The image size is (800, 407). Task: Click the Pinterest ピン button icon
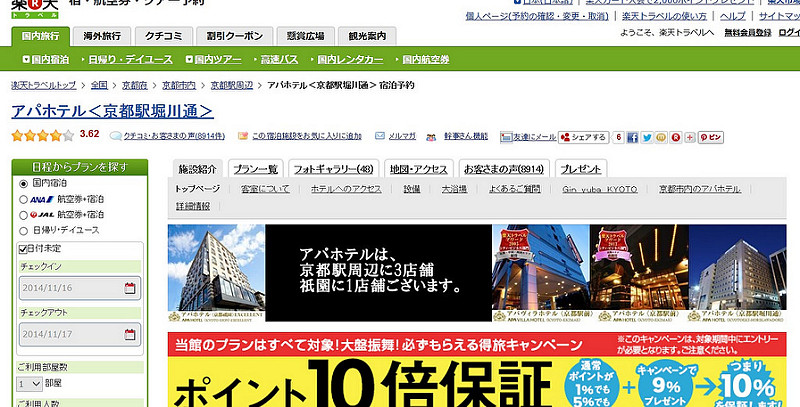point(711,137)
